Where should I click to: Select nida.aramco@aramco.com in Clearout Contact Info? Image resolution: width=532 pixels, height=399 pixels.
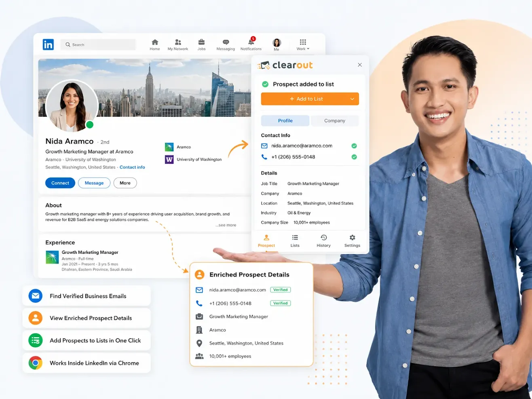point(302,146)
